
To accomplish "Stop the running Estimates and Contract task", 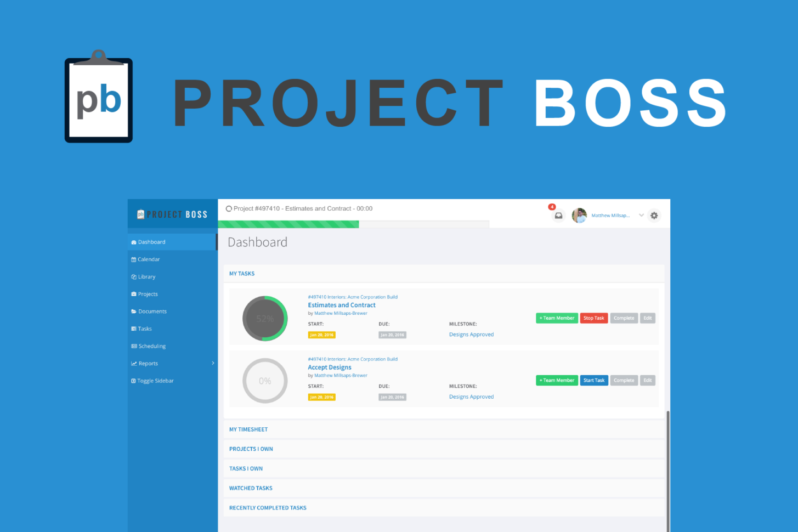I will [594, 318].
